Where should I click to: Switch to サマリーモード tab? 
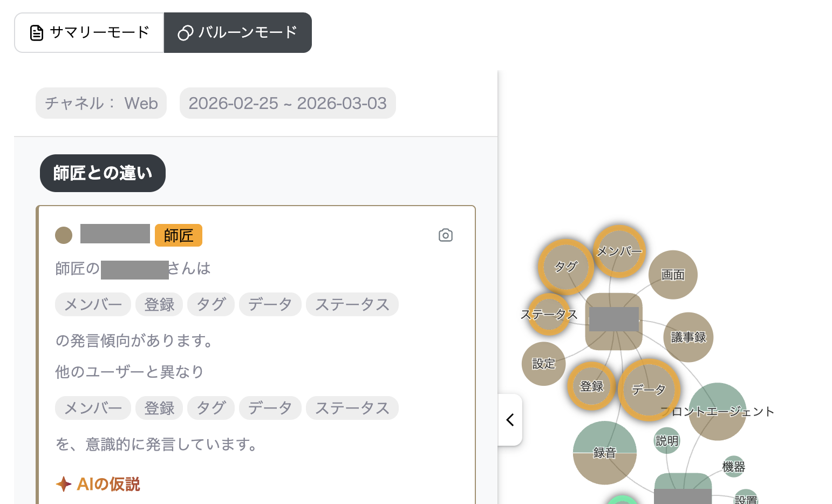click(x=90, y=33)
